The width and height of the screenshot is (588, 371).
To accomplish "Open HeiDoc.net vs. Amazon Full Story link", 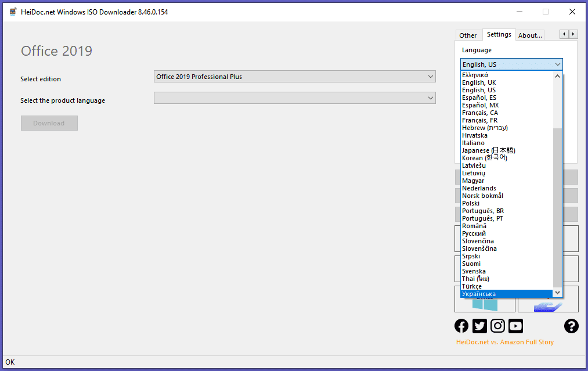I will (505, 342).
